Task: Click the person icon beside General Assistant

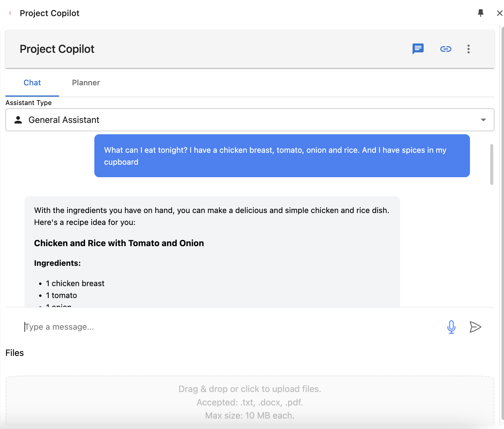Action: click(x=18, y=120)
